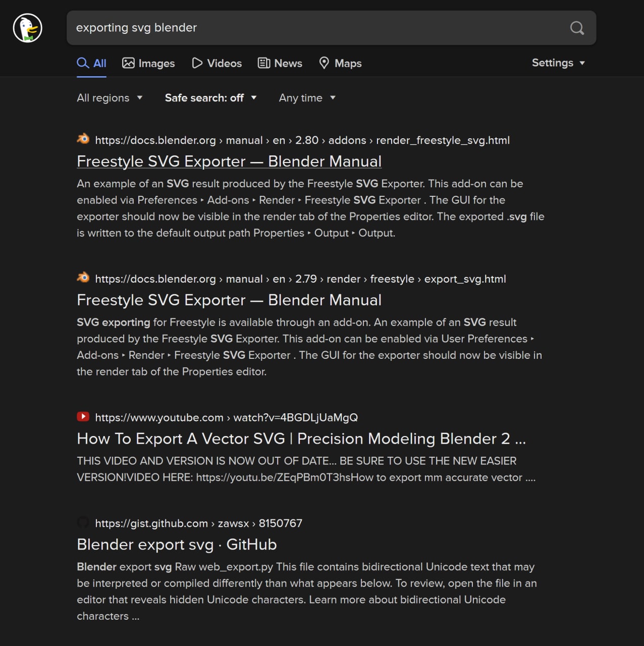Click the docs.blender.org 2.80 addons URL
Viewport: 644px width, 646px height.
(x=302, y=140)
